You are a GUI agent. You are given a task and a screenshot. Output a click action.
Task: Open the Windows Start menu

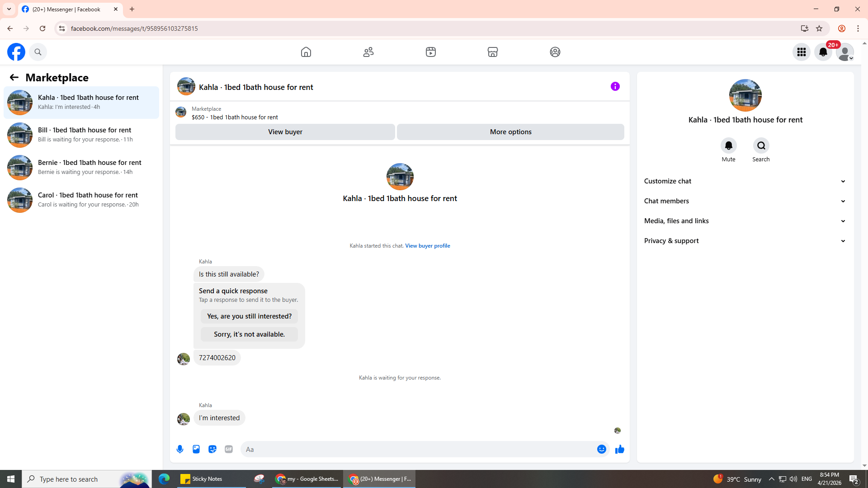click(x=11, y=479)
